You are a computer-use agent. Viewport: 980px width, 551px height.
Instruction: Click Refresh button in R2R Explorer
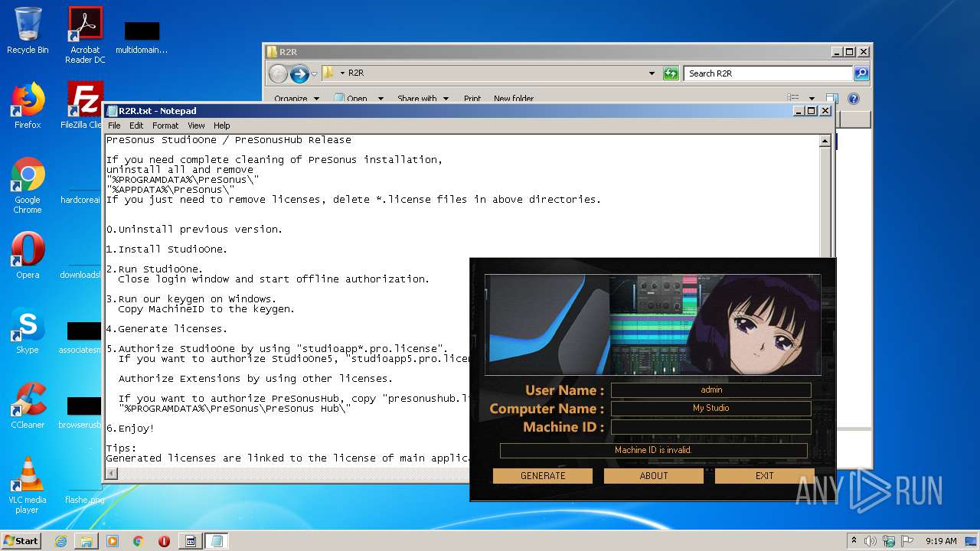pyautogui.click(x=671, y=73)
